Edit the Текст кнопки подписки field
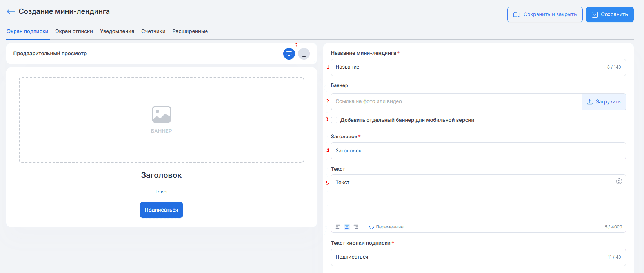The image size is (644, 273). coord(478,257)
